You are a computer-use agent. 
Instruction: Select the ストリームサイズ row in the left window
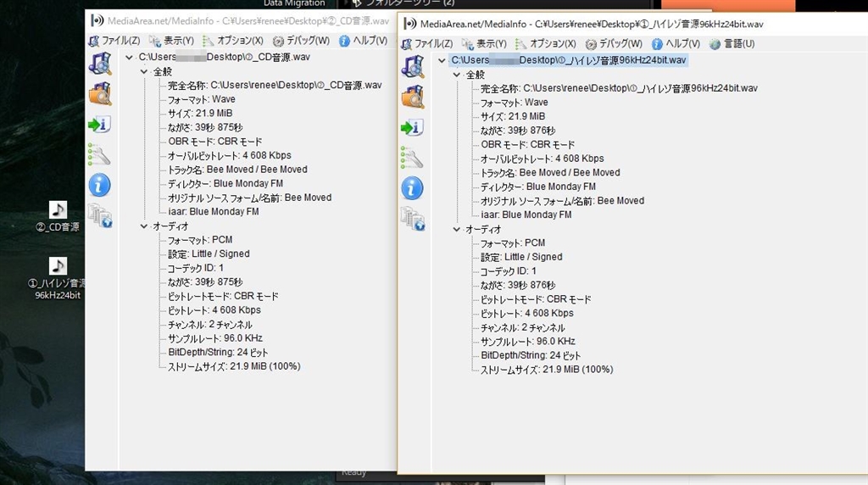pyautogui.click(x=234, y=366)
